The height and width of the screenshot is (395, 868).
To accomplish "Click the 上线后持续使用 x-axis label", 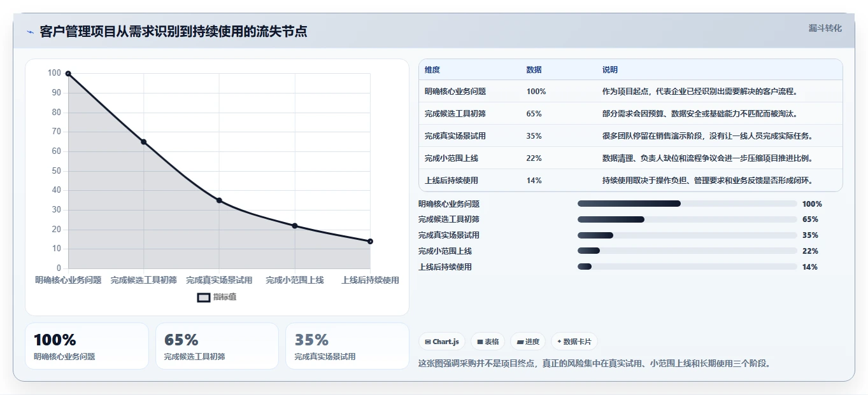I will coord(370,280).
